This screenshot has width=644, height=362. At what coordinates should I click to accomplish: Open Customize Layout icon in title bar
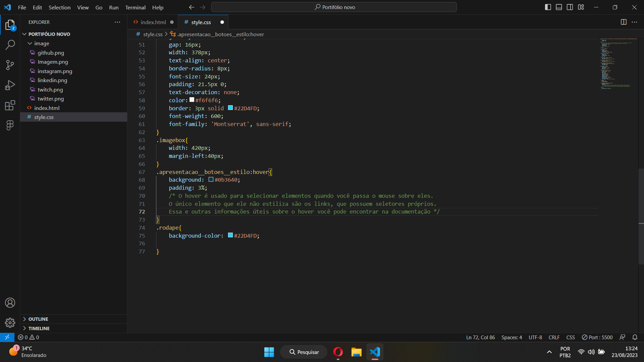pyautogui.click(x=581, y=7)
